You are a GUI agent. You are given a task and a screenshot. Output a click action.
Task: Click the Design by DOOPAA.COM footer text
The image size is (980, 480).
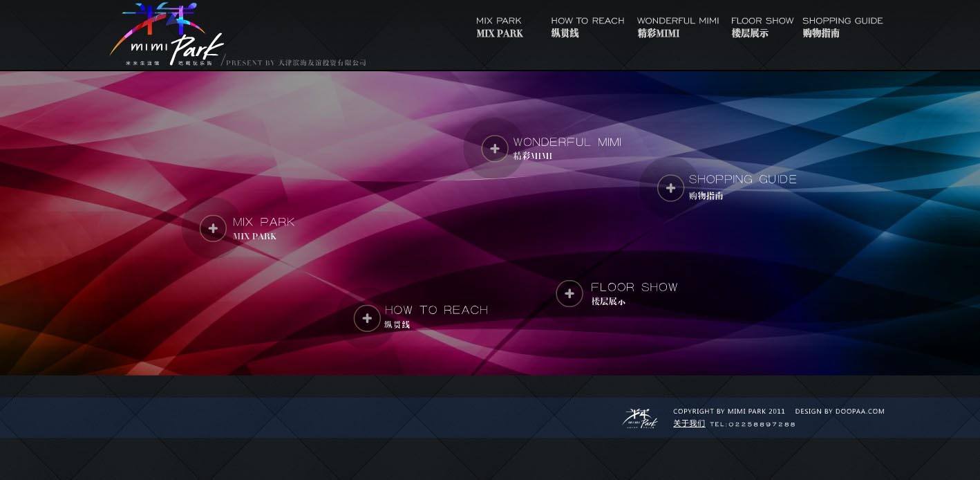coord(839,412)
